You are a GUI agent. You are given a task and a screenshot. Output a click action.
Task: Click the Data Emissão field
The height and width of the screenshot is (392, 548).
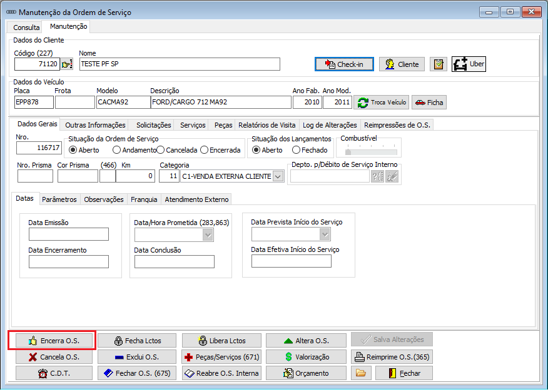[69, 234]
